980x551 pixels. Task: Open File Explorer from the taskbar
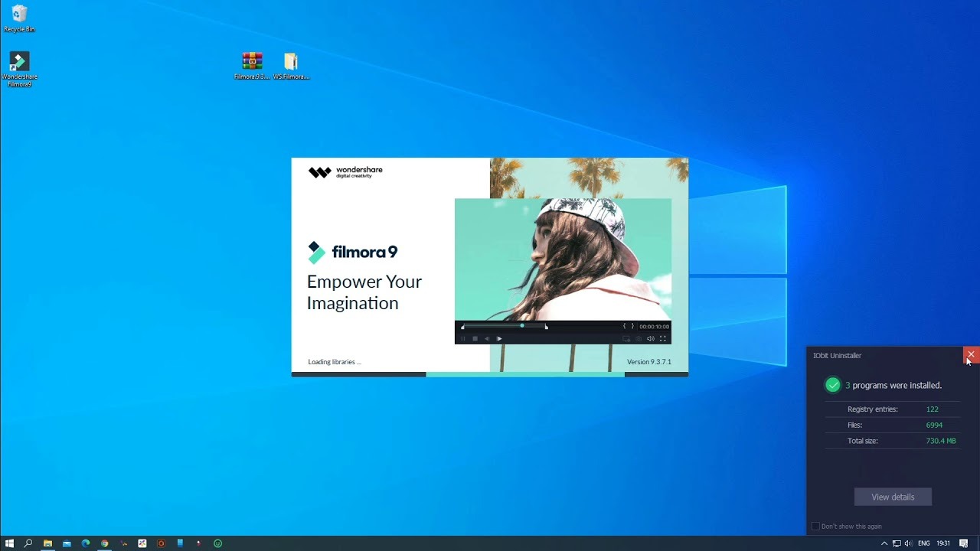coord(47,543)
